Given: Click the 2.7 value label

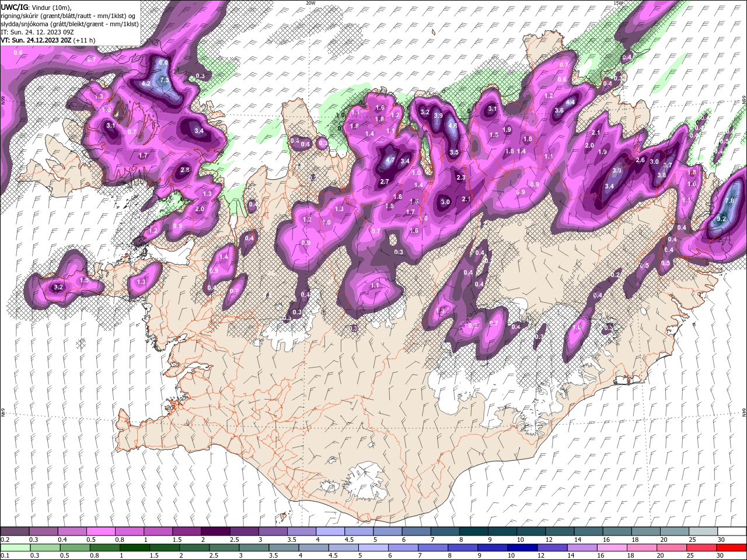Looking at the screenshot, I should coord(385,182).
